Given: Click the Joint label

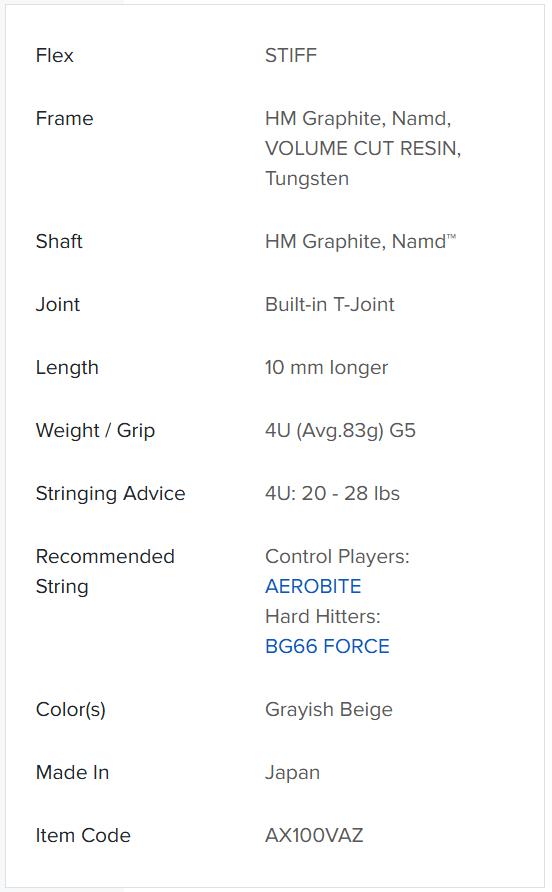Looking at the screenshot, I should (58, 304).
